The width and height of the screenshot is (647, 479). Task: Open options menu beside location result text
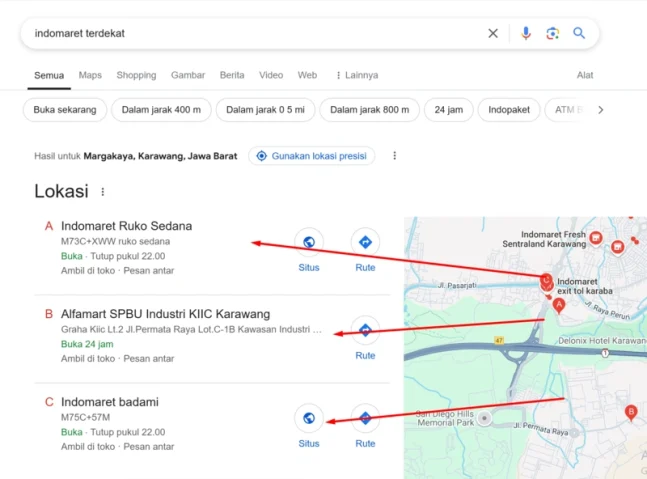point(394,156)
